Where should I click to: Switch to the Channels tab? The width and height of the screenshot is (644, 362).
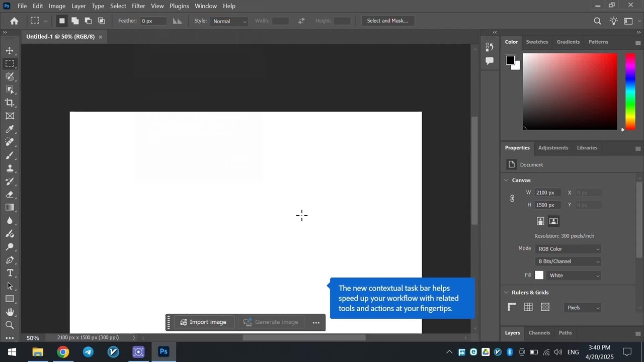coord(539,333)
